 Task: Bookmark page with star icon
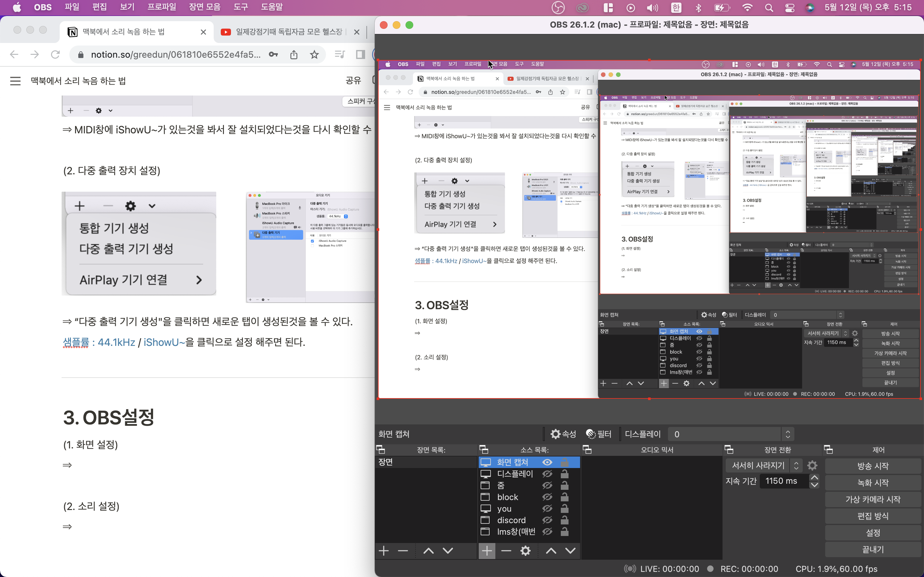coord(314,54)
